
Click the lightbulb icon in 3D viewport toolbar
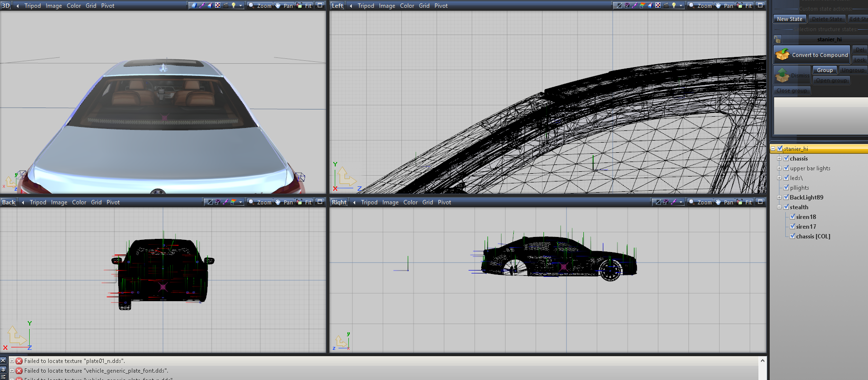point(234,6)
